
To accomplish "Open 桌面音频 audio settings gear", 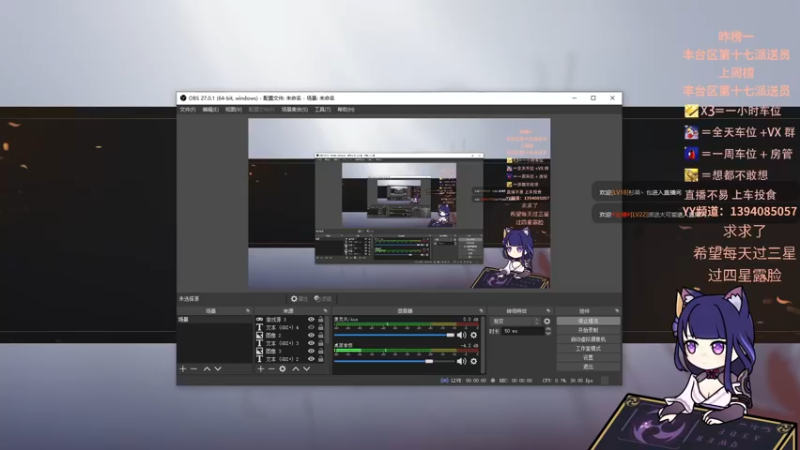I will (473, 361).
